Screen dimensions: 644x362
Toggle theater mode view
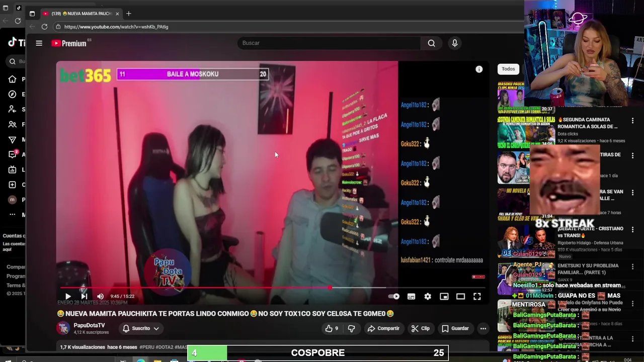(x=460, y=297)
